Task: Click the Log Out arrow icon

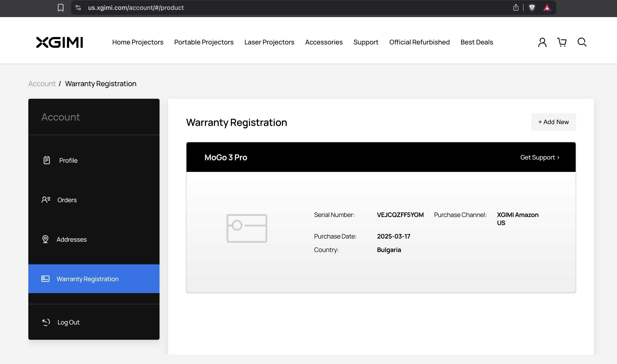Action: point(46,322)
